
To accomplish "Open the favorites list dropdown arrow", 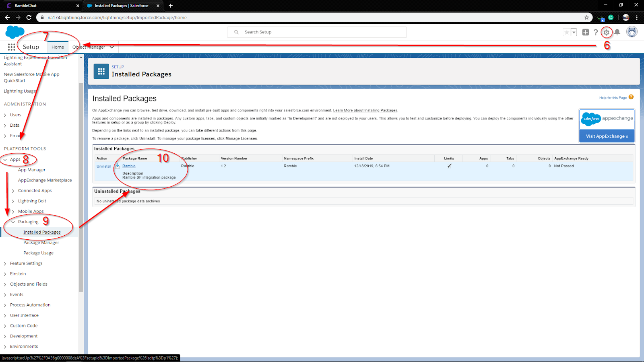I will click(574, 32).
